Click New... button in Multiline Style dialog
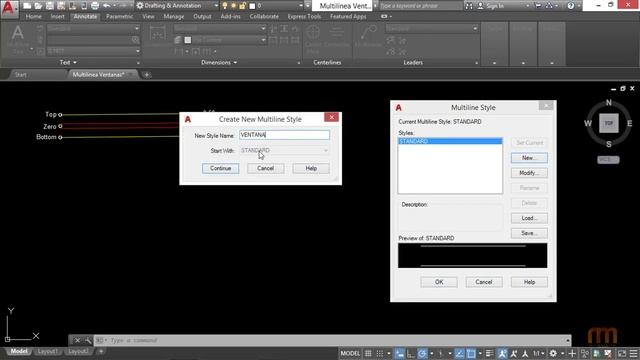Image resolution: width=640 pixels, height=360 pixels. 529,158
